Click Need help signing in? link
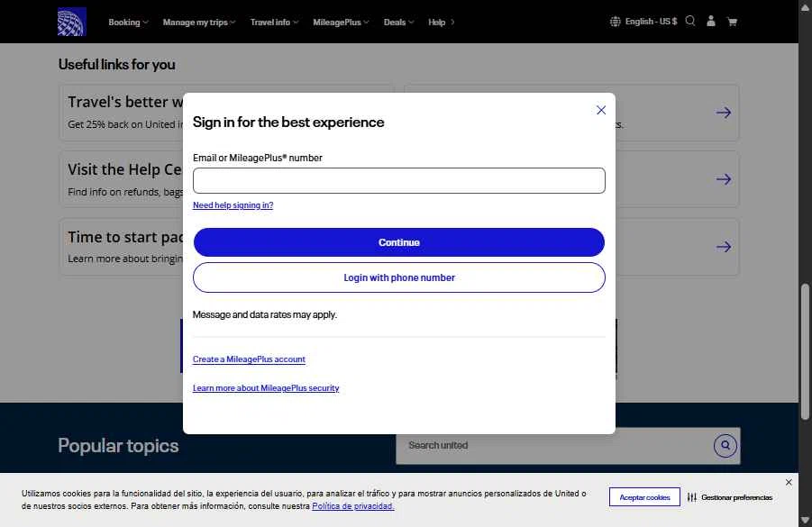Viewport: 812px width, 527px height. click(233, 205)
